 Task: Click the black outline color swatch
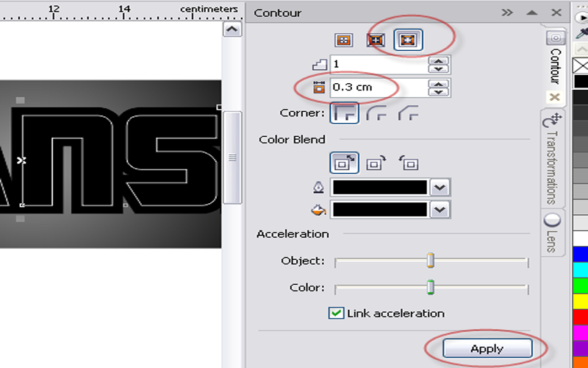click(x=379, y=187)
